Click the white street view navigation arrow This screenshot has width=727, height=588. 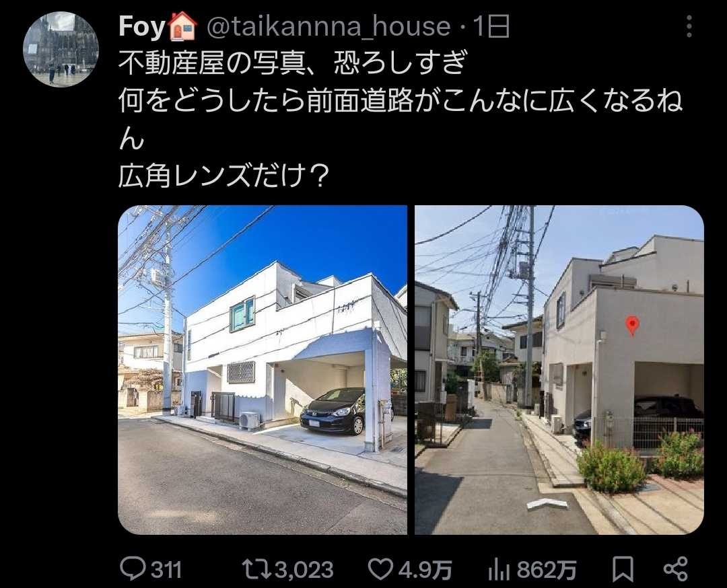click(x=547, y=504)
